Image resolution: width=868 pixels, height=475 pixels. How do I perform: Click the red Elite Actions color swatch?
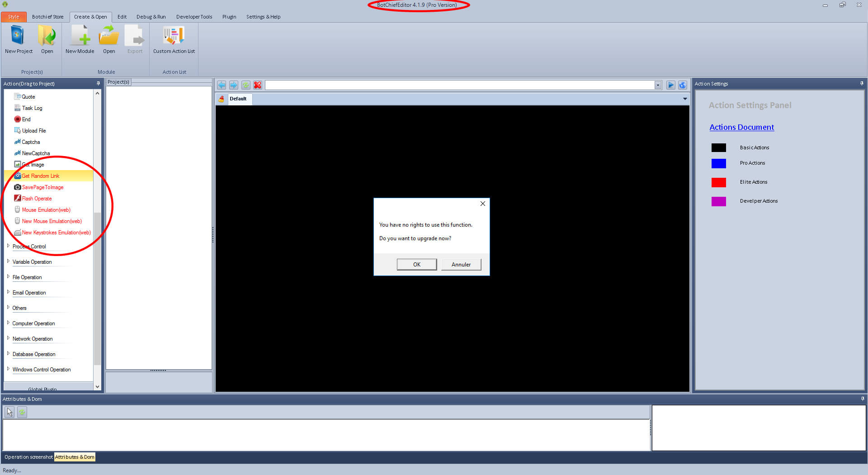click(x=718, y=182)
